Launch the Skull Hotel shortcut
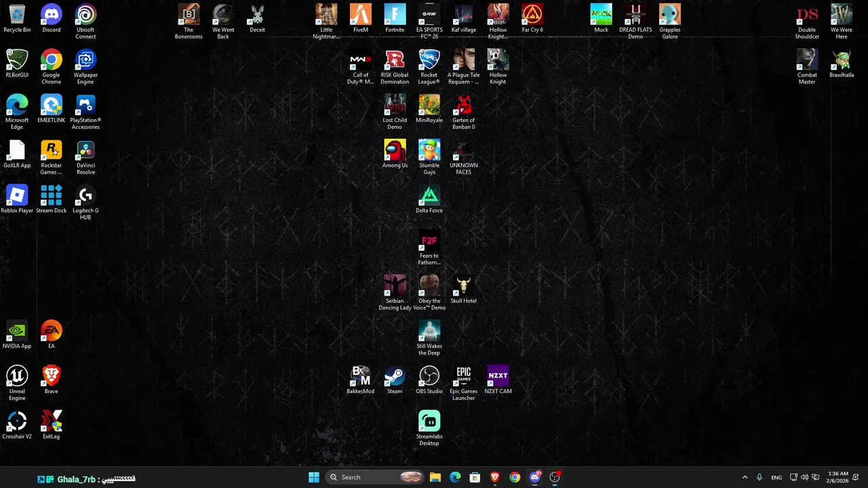868x488 pixels. (x=464, y=290)
